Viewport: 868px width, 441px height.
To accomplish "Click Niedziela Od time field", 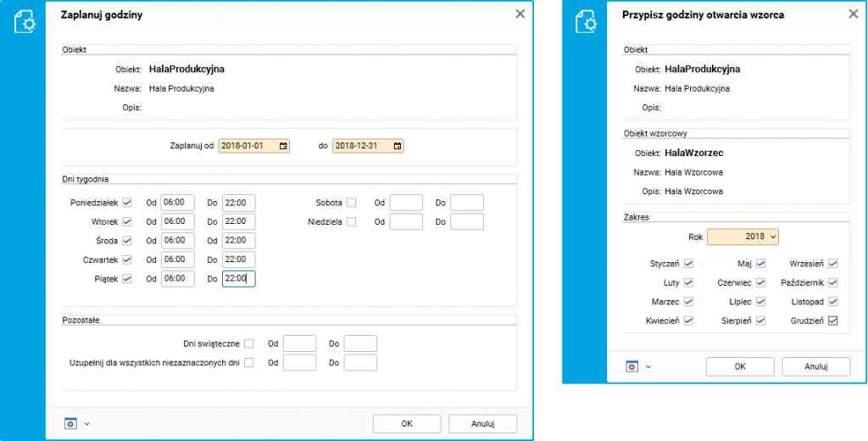I will 406,221.
